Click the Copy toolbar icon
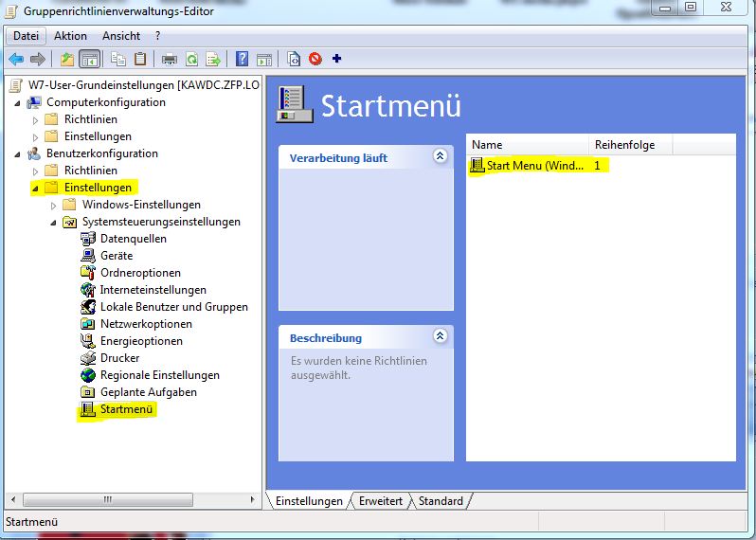The height and width of the screenshot is (540, 756). pyautogui.click(x=118, y=60)
